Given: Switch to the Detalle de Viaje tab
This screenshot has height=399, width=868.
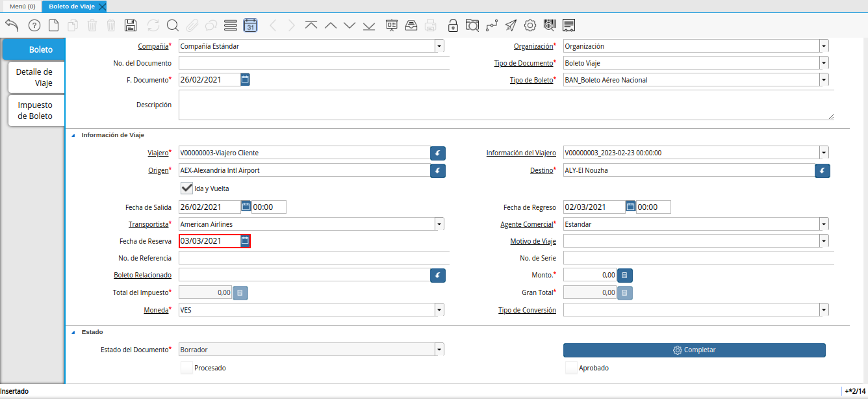Looking at the screenshot, I should [x=35, y=77].
